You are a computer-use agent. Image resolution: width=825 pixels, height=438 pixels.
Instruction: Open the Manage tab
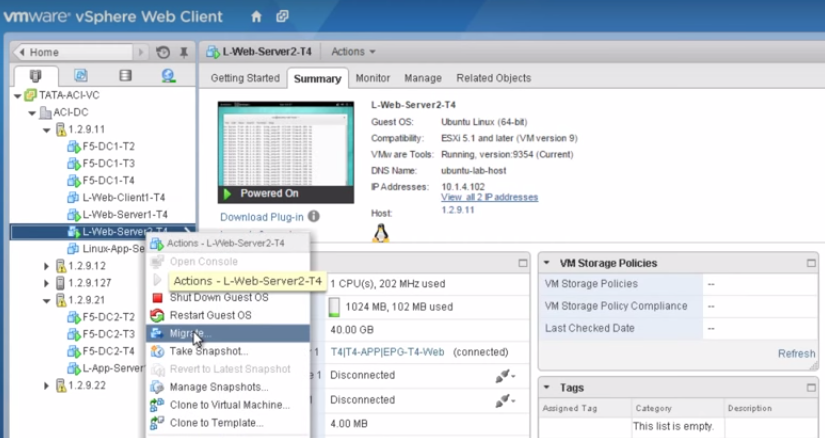423,78
